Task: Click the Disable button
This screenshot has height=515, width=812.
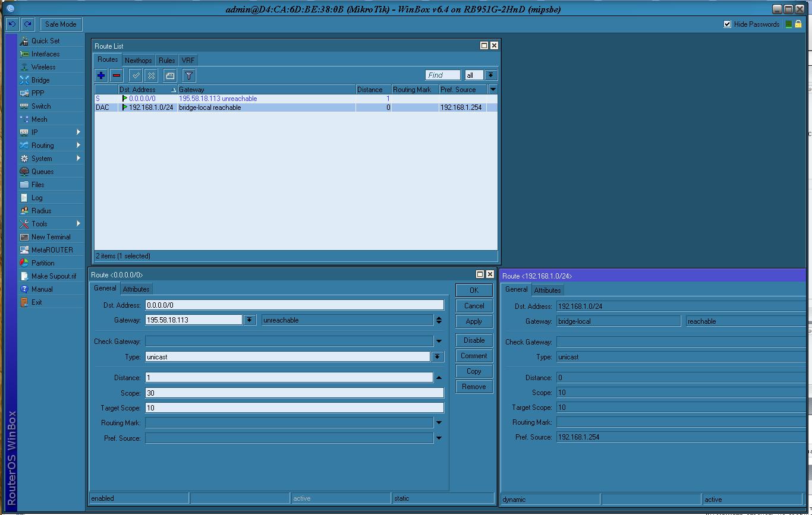Action: [x=474, y=340]
